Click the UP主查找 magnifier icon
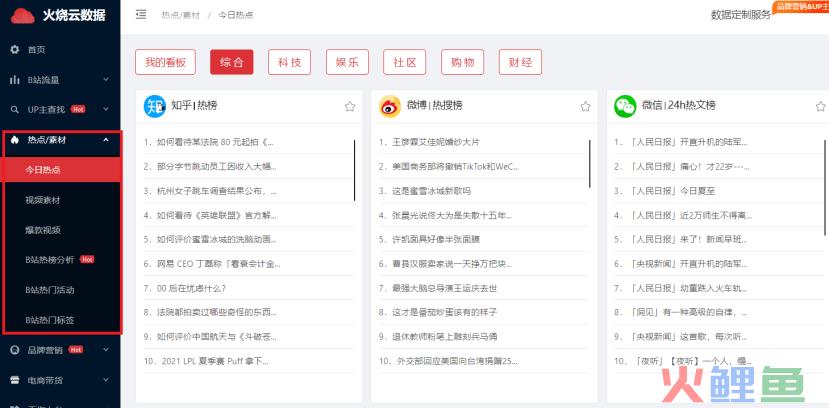 click(15, 109)
